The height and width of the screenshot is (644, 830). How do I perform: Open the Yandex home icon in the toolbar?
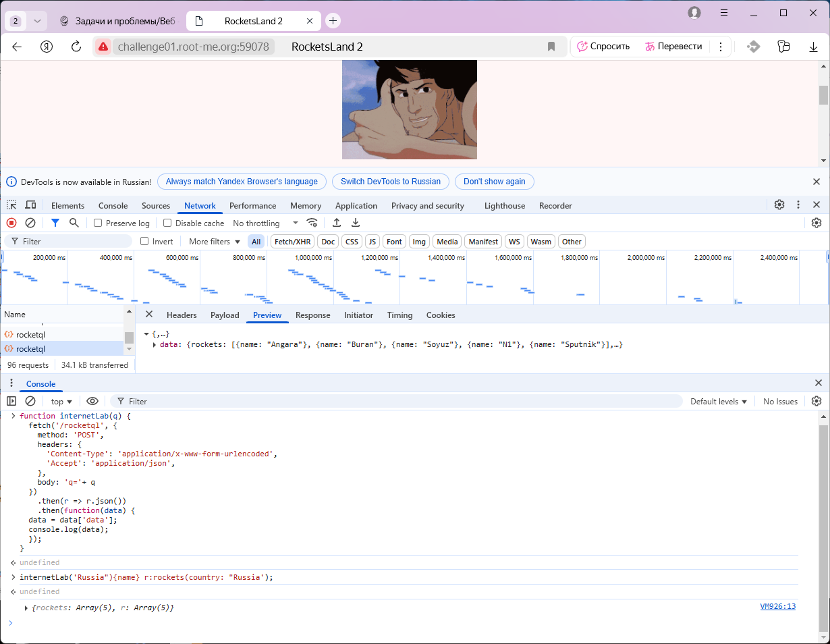[47, 47]
